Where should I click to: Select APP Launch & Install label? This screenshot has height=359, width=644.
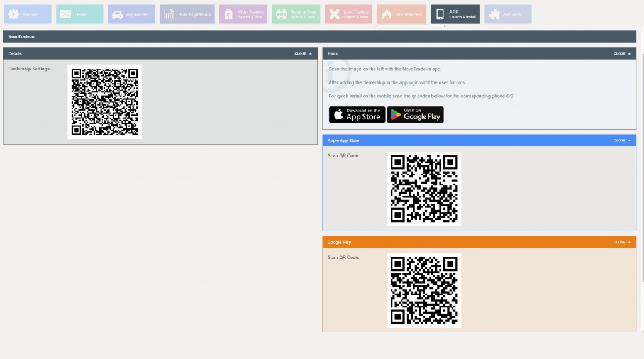point(462,14)
